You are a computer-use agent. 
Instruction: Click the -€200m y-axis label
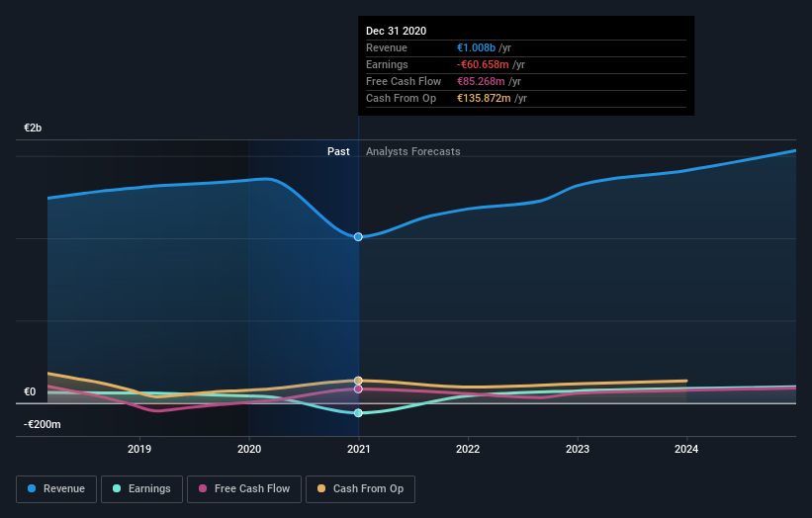[42, 424]
